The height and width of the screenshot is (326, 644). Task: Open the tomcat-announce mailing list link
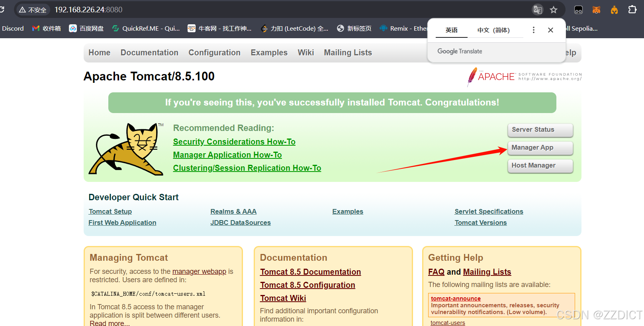[456, 299]
